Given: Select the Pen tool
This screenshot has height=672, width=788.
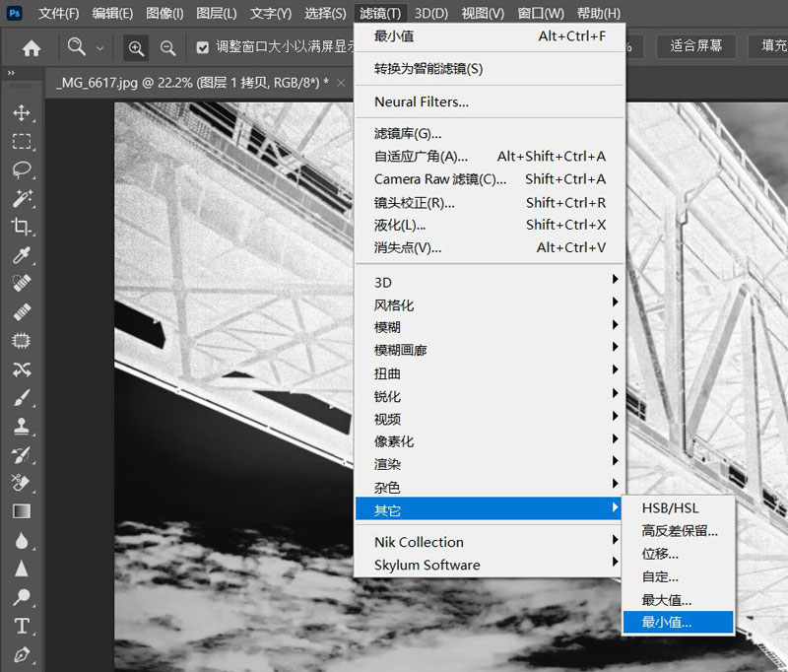Looking at the screenshot, I should [x=22, y=654].
